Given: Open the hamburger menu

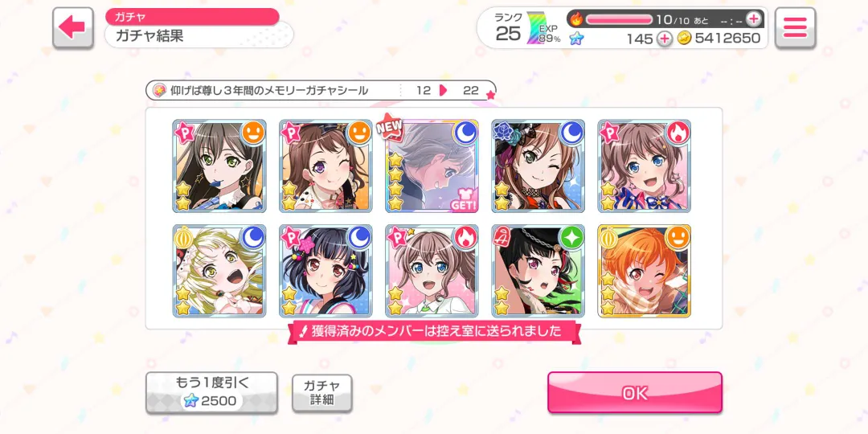Looking at the screenshot, I should [795, 27].
